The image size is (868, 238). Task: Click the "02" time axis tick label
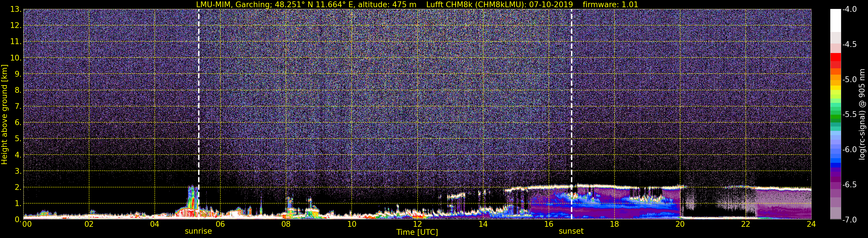89,224
